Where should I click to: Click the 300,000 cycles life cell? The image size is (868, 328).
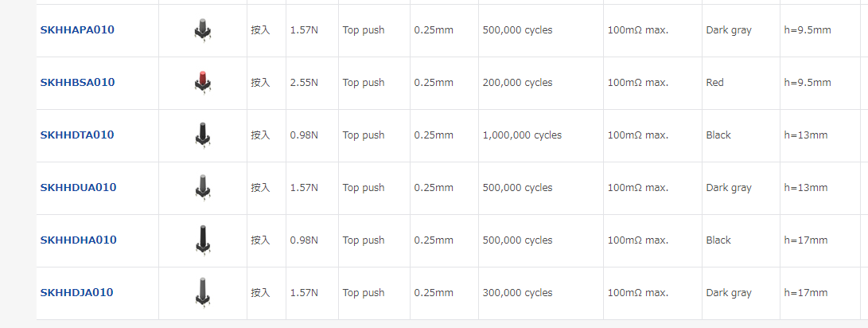pyautogui.click(x=517, y=293)
